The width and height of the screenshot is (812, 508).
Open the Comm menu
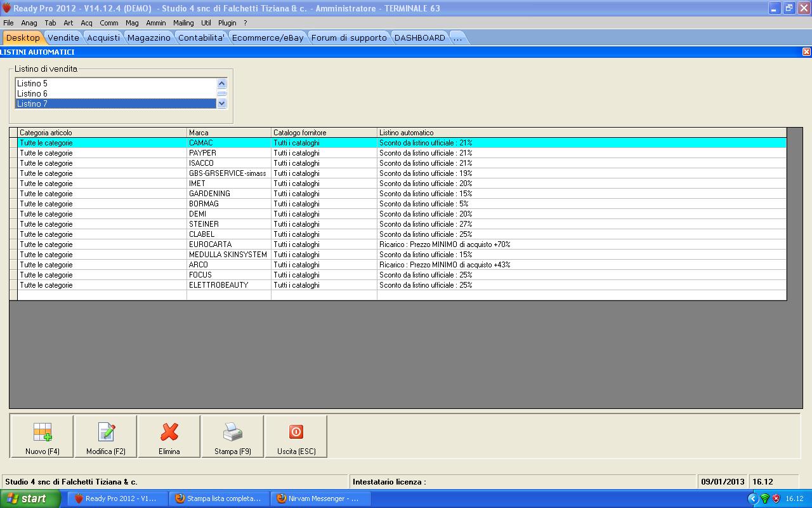click(109, 23)
